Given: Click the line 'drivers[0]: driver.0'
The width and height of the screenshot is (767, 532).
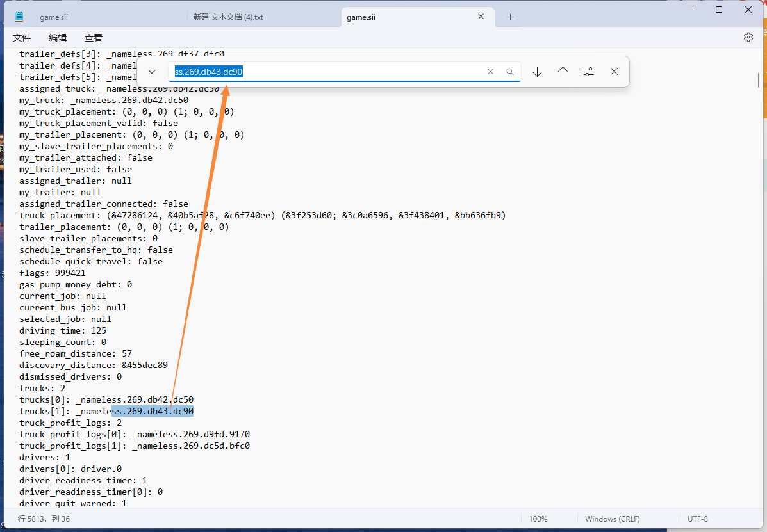Looking at the screenshot, I should pos(70,469).
